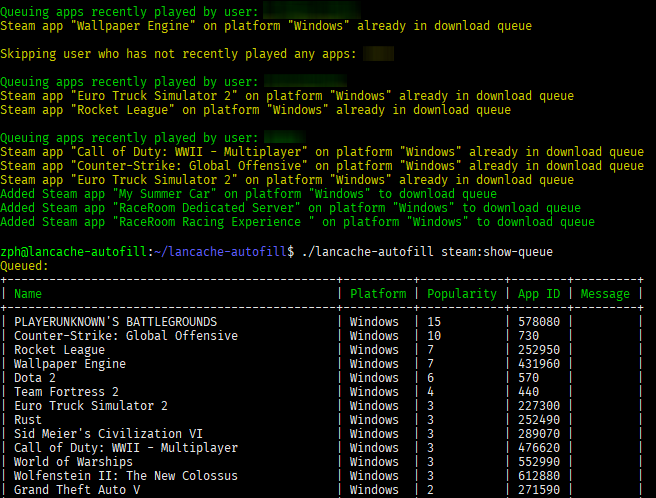
Task: Click popularity value 4 for Team Fortress 2
Action: click(x=430, y=392)
